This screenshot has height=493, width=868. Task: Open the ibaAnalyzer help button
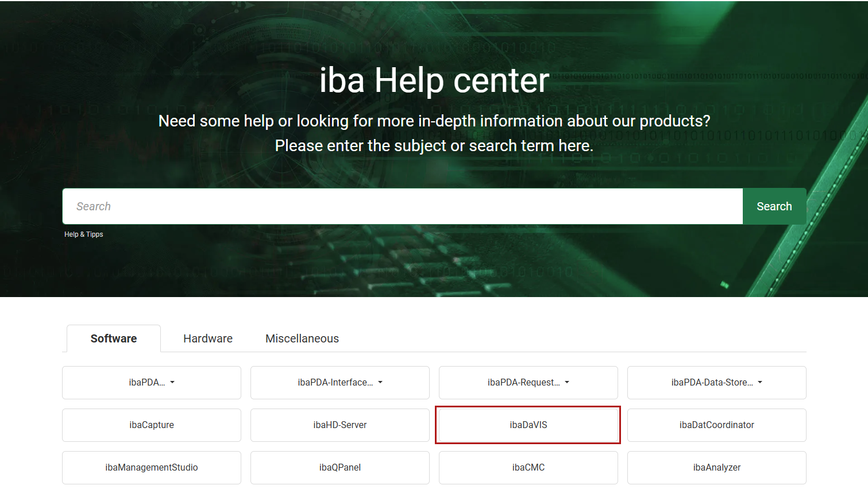click(x=717, y=468)
